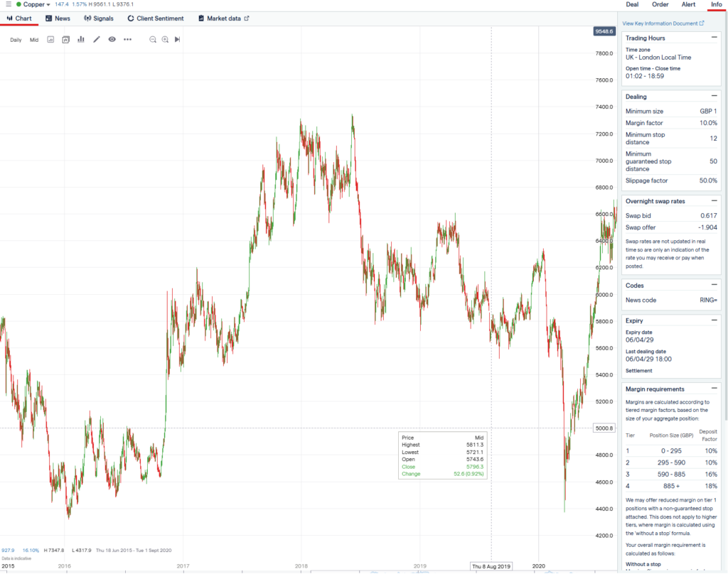Screen dimensions: 728x574
Task: Click the Expiry date 06/04/29
Action: point(639,340)
